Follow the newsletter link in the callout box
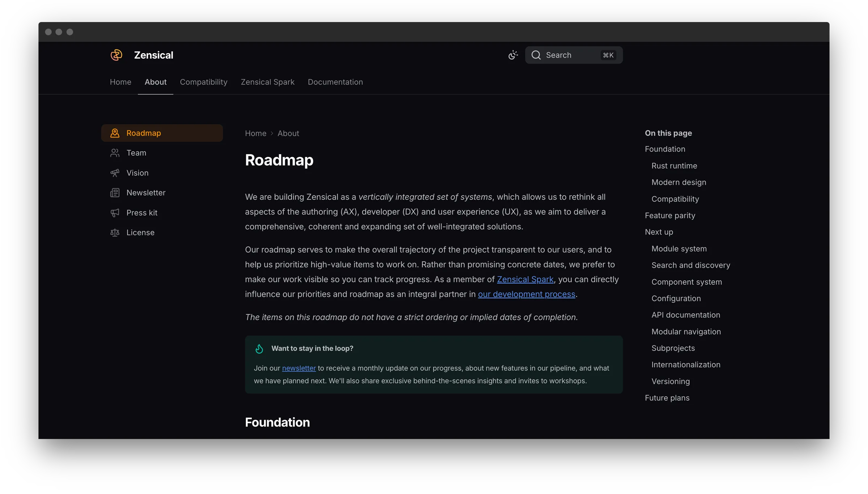The image size is (868, 494). pos(298,368)
